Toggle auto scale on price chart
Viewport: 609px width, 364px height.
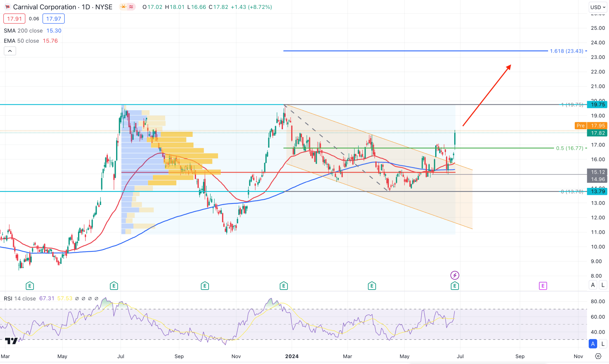pyautogui.click(x=593, y=285)
